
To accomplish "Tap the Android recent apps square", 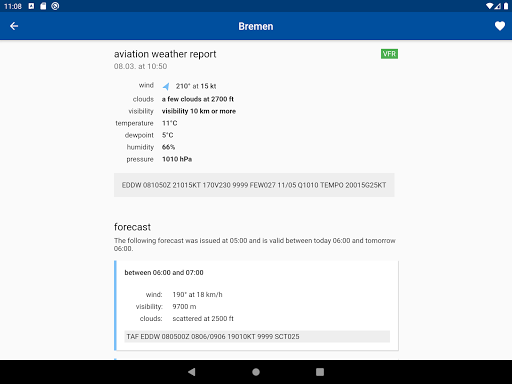I will [x=320, y=372].
